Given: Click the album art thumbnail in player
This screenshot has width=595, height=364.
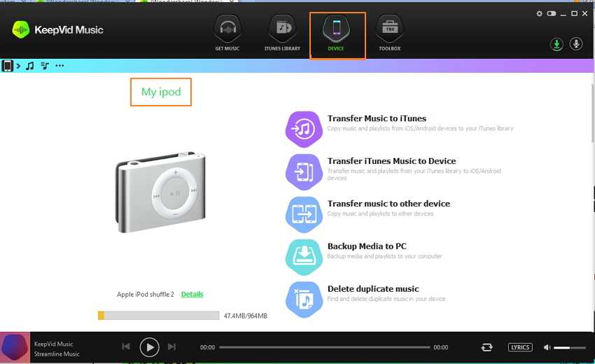Looking at the screenshot, I should (15, 347).
